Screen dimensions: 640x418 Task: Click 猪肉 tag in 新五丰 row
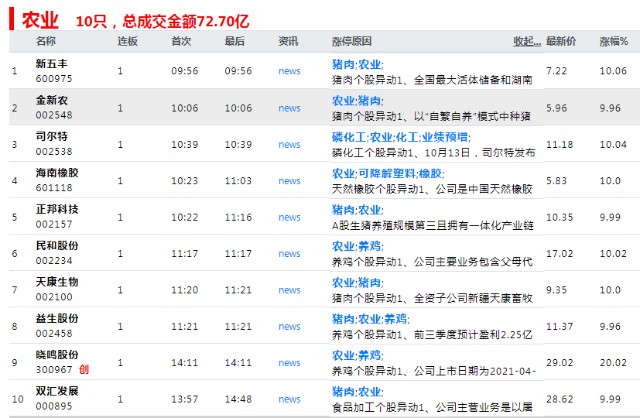click(x=343, y=64)
